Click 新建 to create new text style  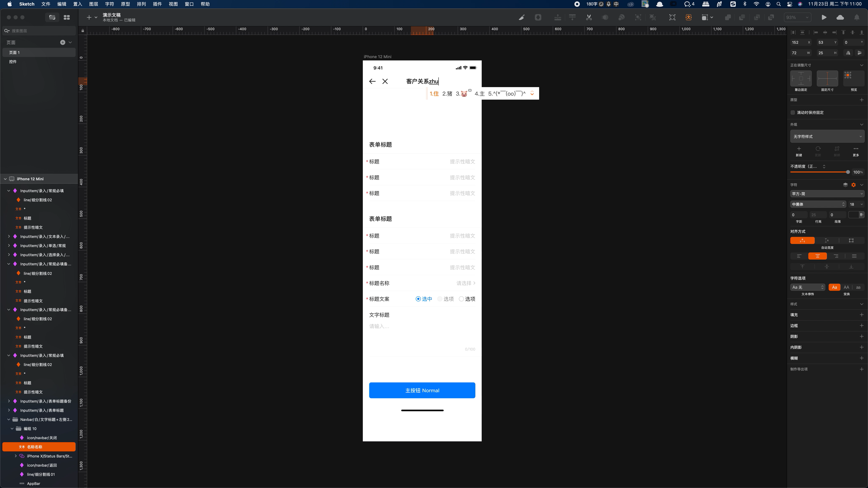coord(799,151)
